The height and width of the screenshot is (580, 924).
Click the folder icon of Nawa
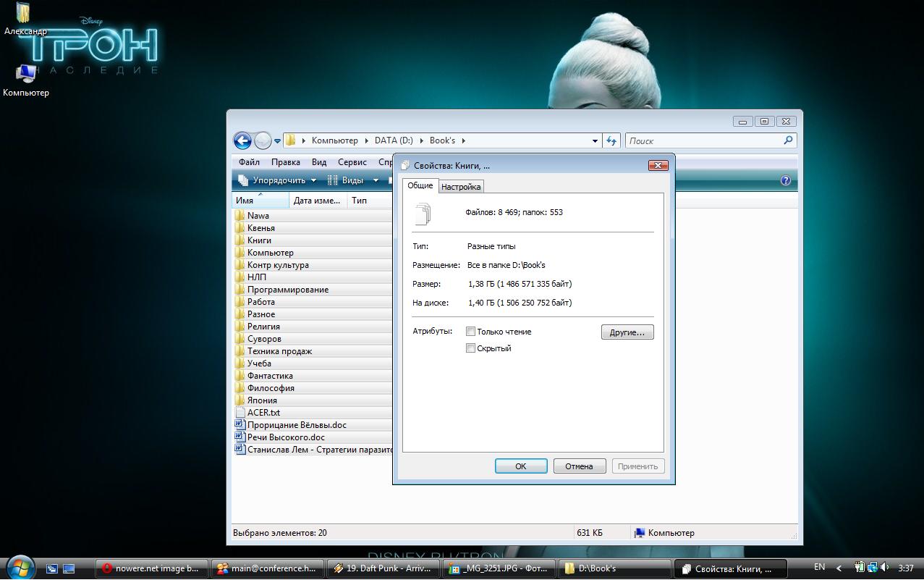[240, 215]
